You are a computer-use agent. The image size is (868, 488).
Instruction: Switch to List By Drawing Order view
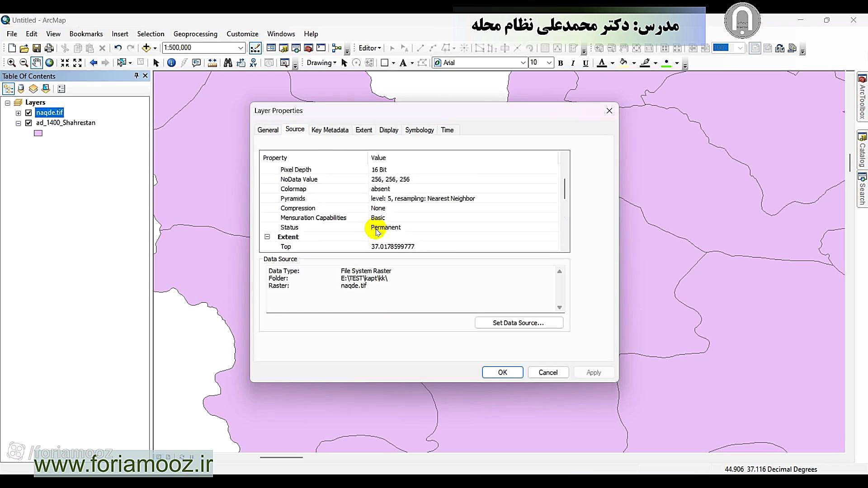coord(8,89)
